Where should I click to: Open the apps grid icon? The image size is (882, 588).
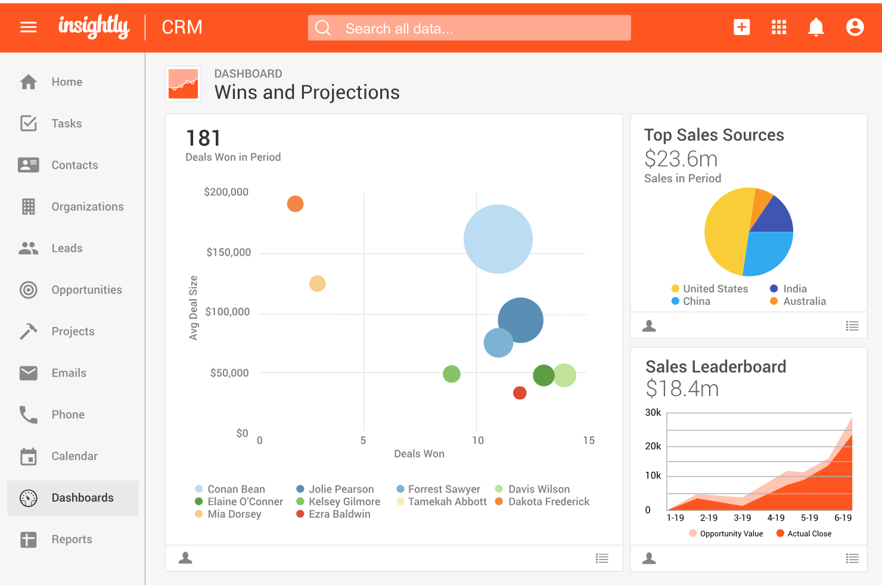point(779,27)
